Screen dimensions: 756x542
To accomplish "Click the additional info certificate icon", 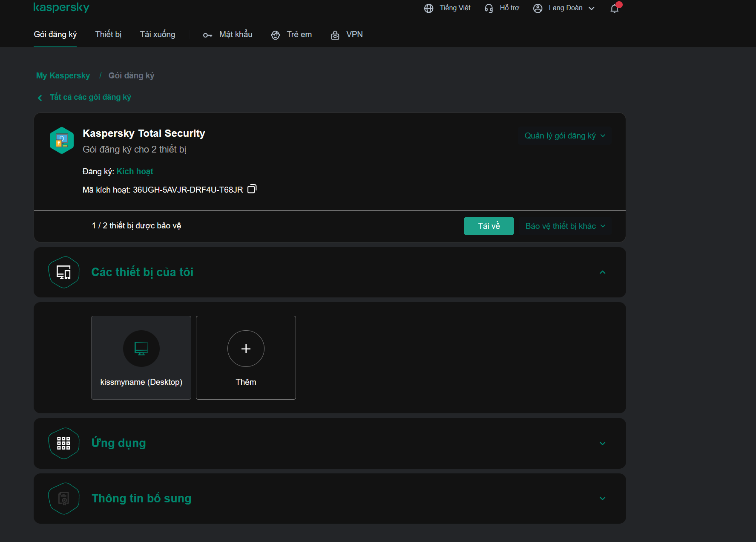I will pyautogui.click(x=64, y=499).
